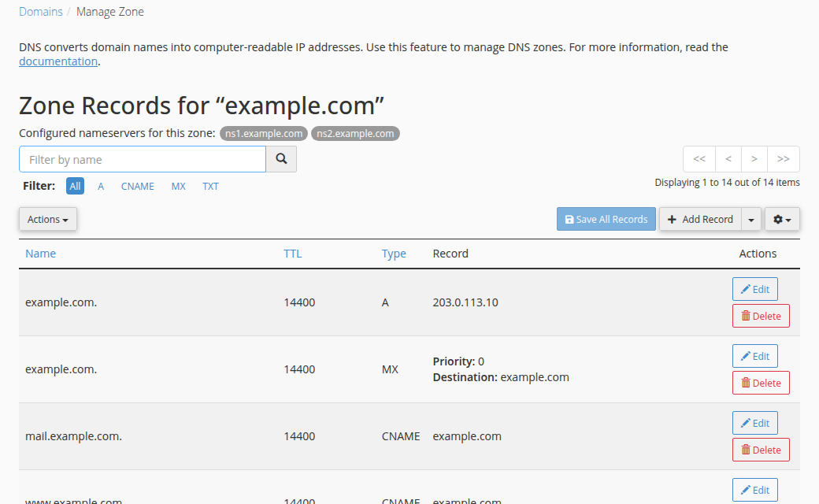Viewport: 819px width, 504px height.
Task: Click the 203.0.113.10 record value
Action: pyautogui.click(x=465, y=302)
